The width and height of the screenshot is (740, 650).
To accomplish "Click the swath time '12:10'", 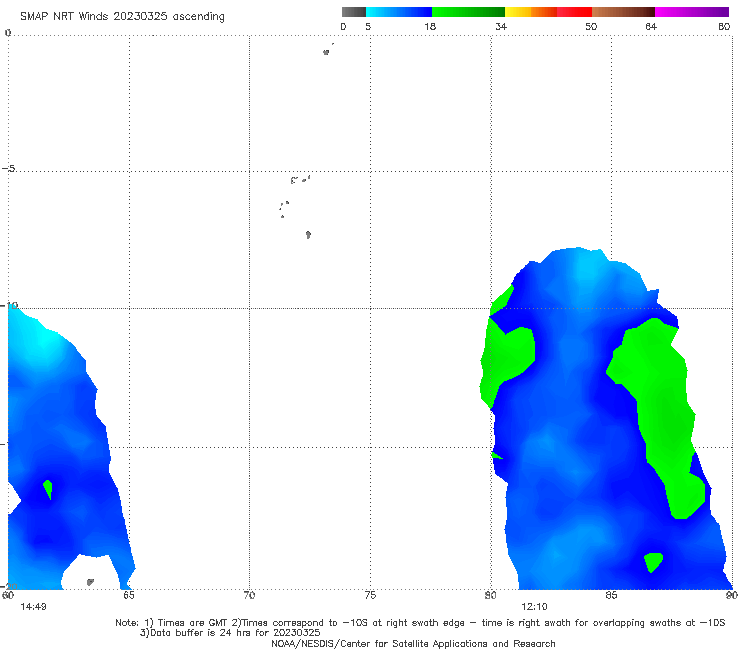I will tap(534, 607).
